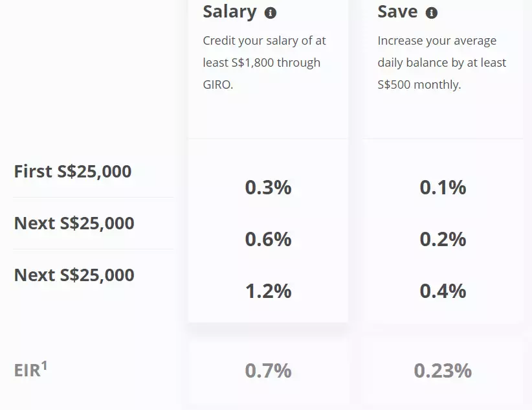Select the Save column heading
The image size is (532, 410).
[x=397, y=12]
